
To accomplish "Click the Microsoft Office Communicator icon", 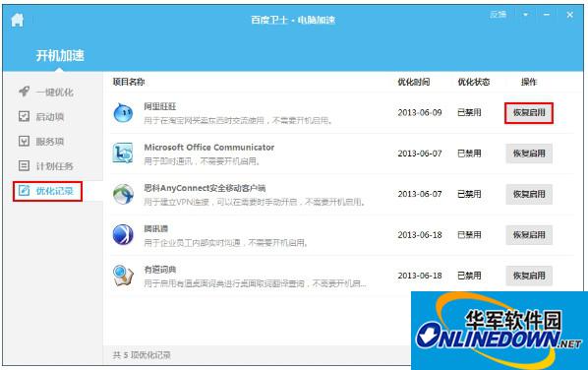I will 123,154.
